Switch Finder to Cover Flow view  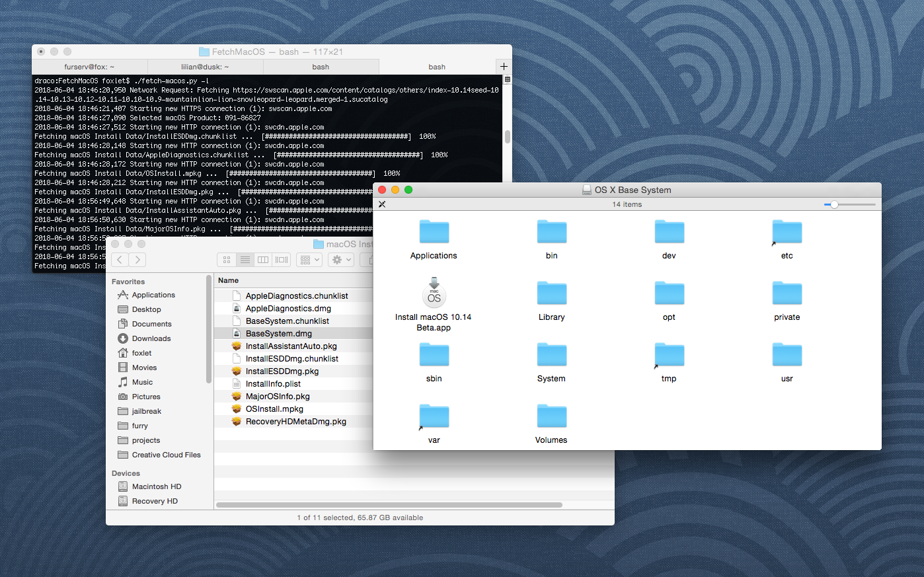click(282, 260)
